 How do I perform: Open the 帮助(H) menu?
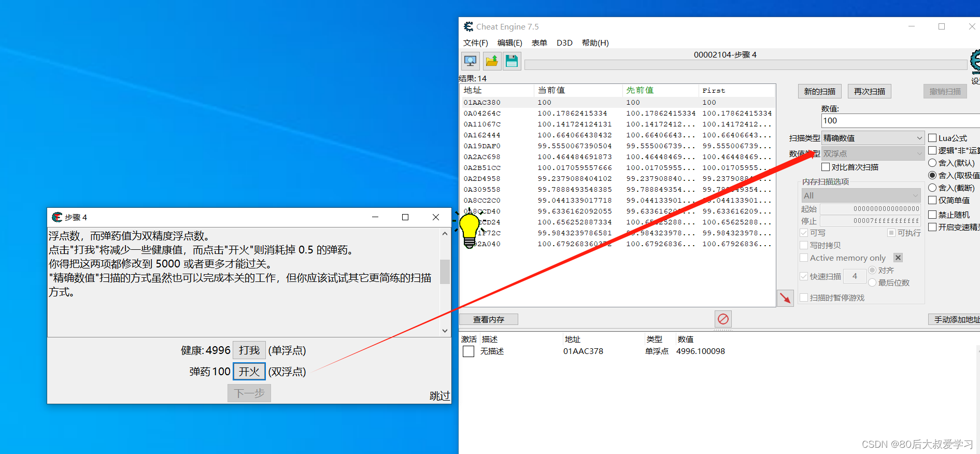point(595,42)
